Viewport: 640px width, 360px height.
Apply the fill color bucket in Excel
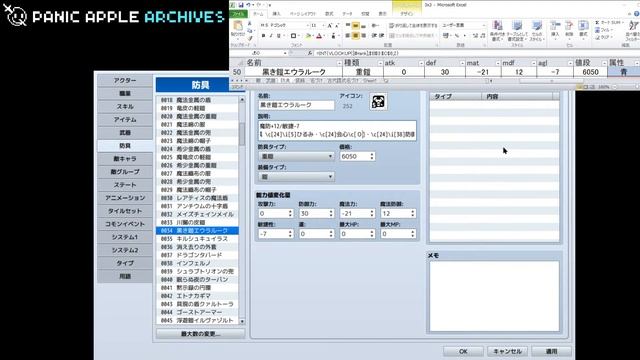pyautogui.click(x=309, y=36)
